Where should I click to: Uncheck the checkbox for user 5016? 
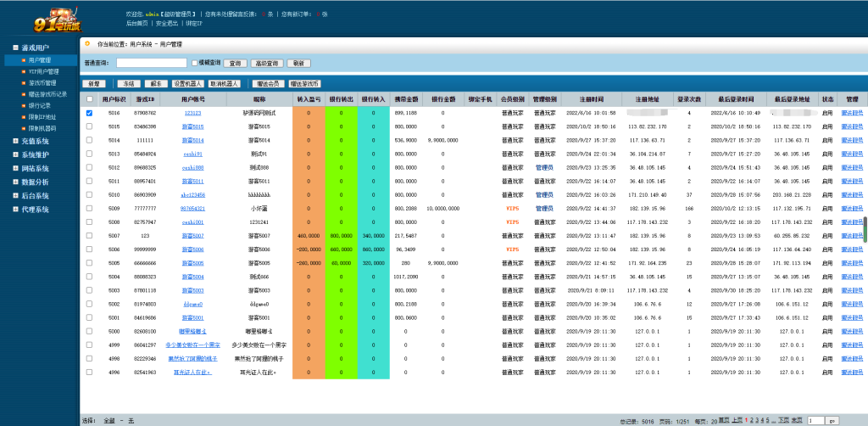click(90, 113)
